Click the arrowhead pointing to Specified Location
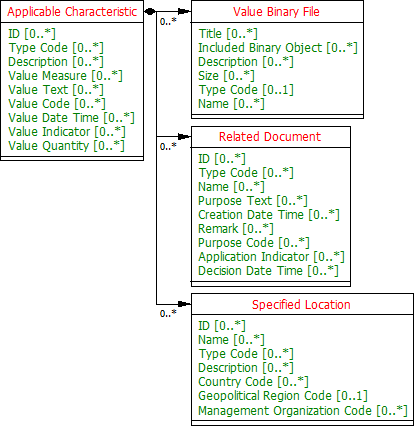Viewport: 415px width, 439px height. (184, 304)
